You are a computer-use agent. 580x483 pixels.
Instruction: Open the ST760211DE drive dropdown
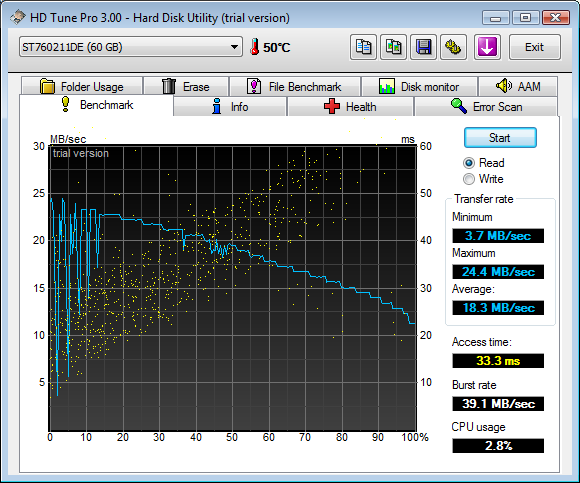coord(131,47)
